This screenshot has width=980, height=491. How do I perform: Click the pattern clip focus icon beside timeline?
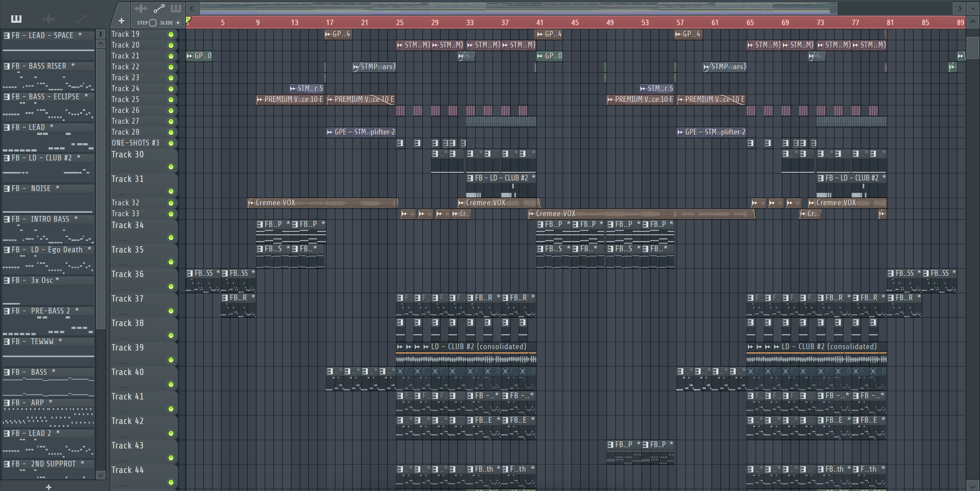click(176, 8)
